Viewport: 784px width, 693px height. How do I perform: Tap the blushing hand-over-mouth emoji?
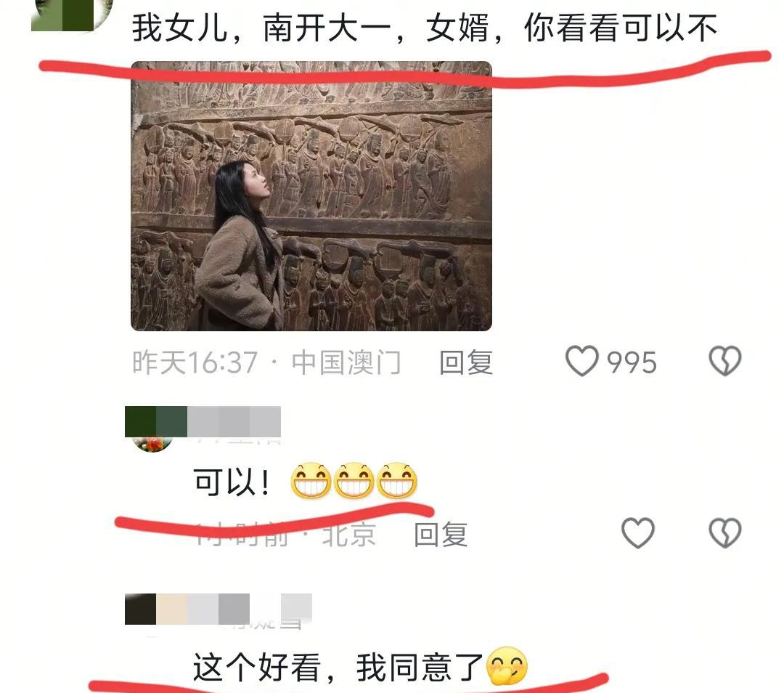[507, 666]
